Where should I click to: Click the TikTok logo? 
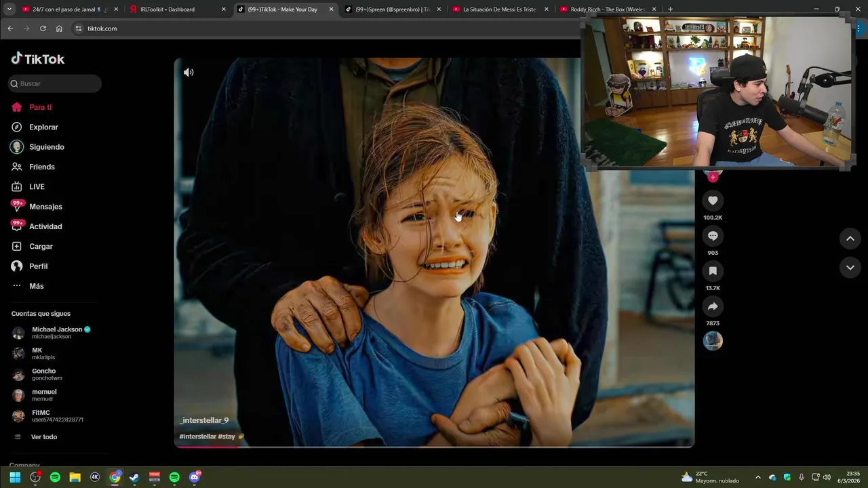[x=38, y=59]
